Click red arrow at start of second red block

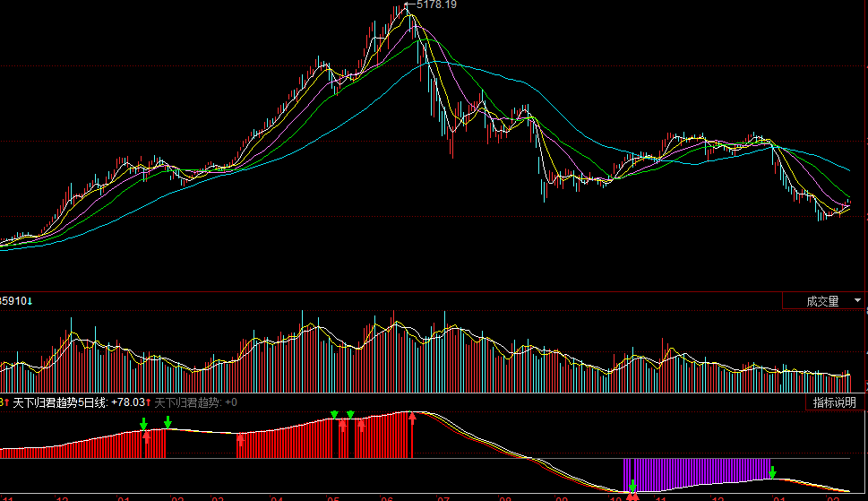tap(240, 439)
